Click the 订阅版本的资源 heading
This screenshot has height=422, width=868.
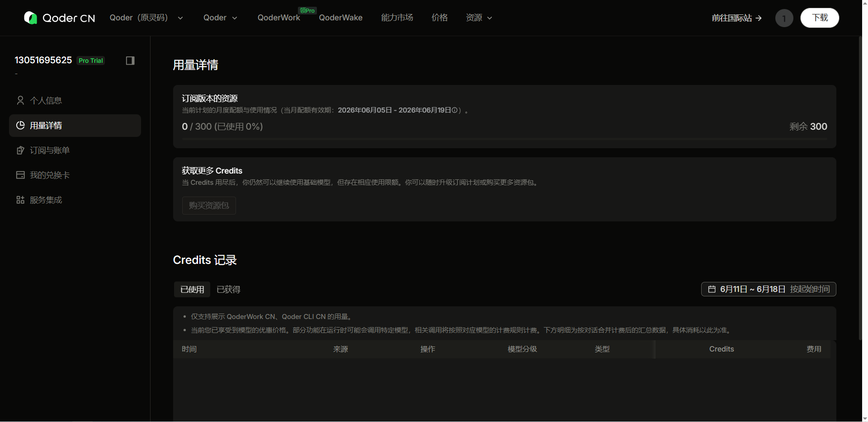(x=210, y=98)
